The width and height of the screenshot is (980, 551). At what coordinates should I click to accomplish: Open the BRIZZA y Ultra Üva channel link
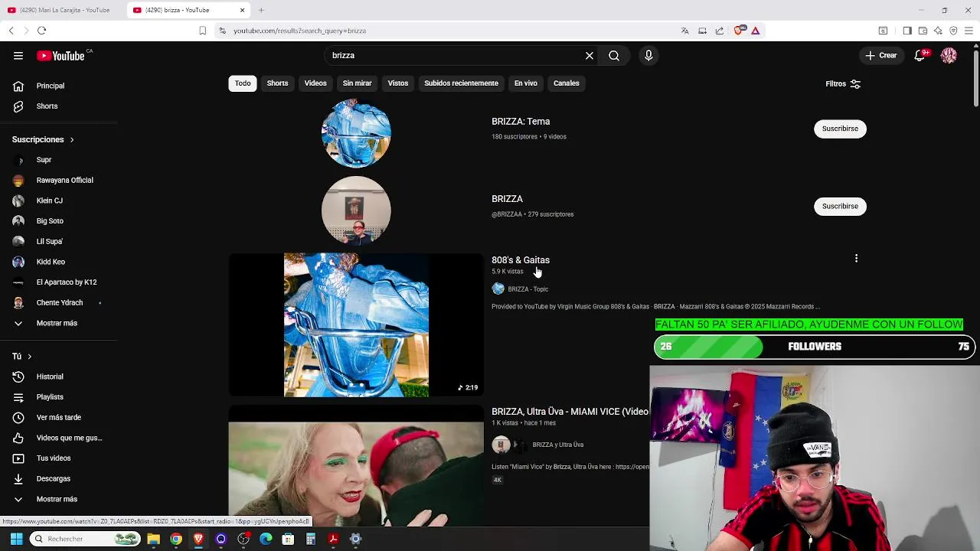click(557, 445)
